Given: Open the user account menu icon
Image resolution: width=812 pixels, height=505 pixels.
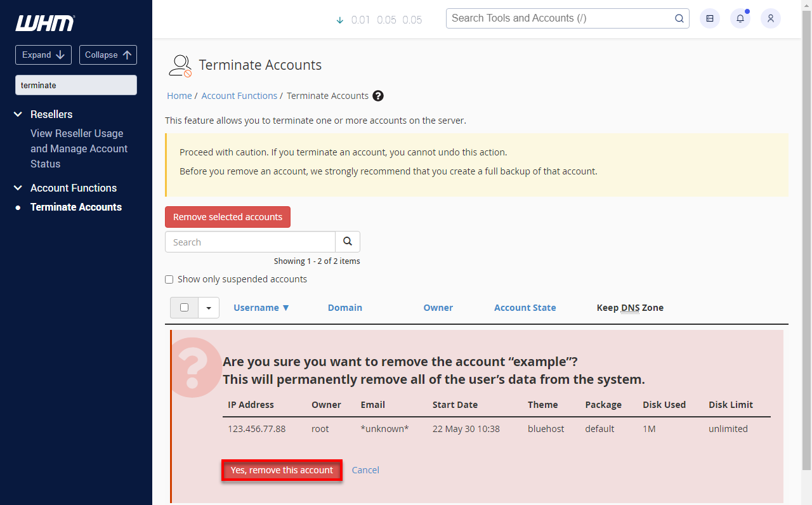Looking at the screenshot, I should click(x=770, y=18).
